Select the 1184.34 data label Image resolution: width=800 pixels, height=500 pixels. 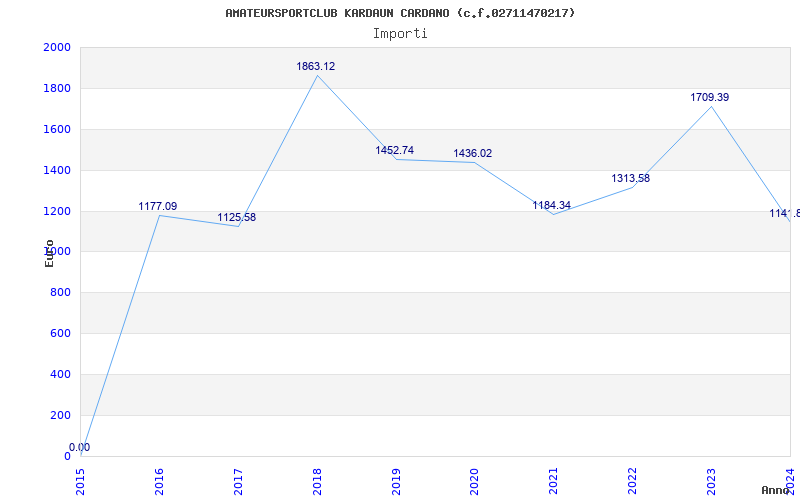[552, 206]
